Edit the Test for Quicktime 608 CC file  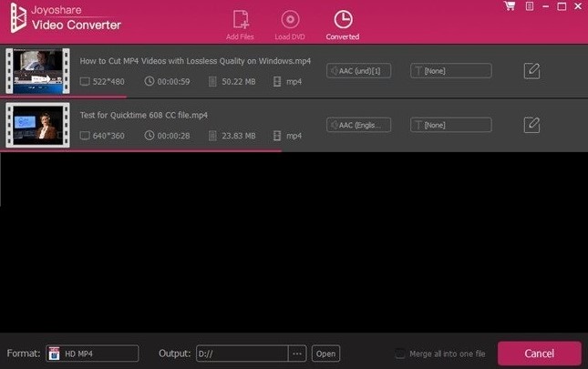tap(531, 125)
